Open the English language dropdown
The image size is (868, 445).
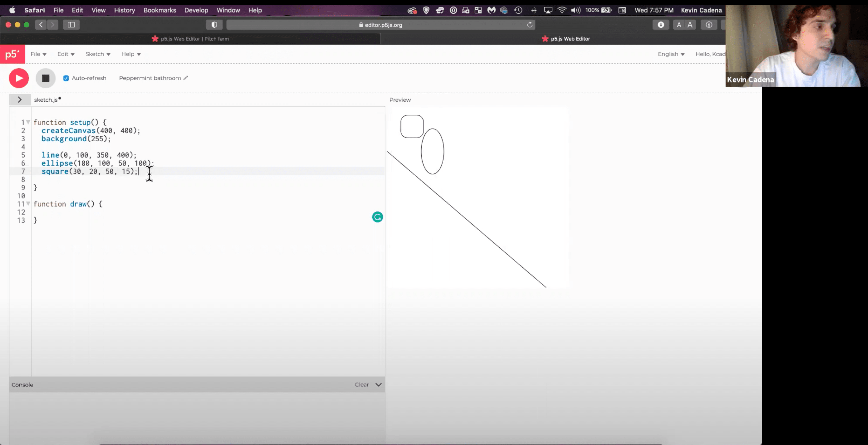[671, 54]
